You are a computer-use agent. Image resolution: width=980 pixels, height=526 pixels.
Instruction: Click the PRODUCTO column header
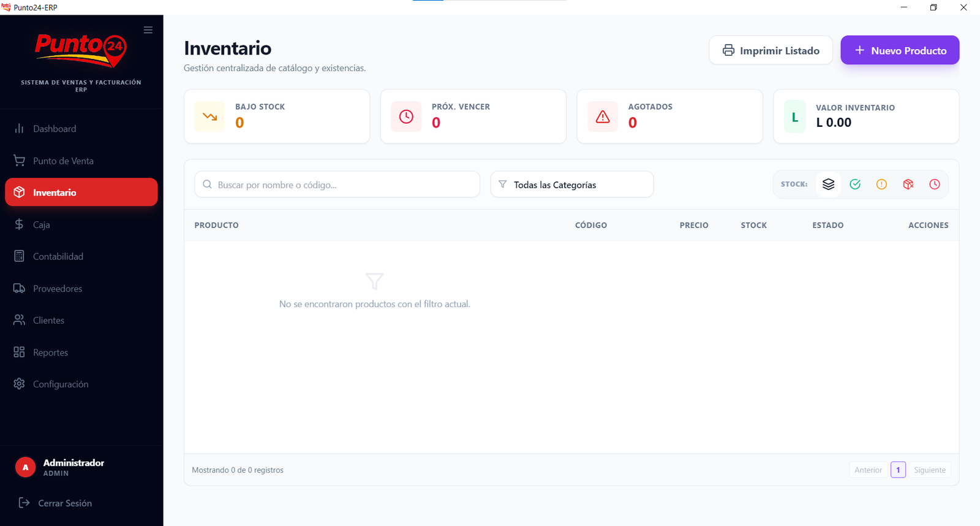[x=217, y=225]
